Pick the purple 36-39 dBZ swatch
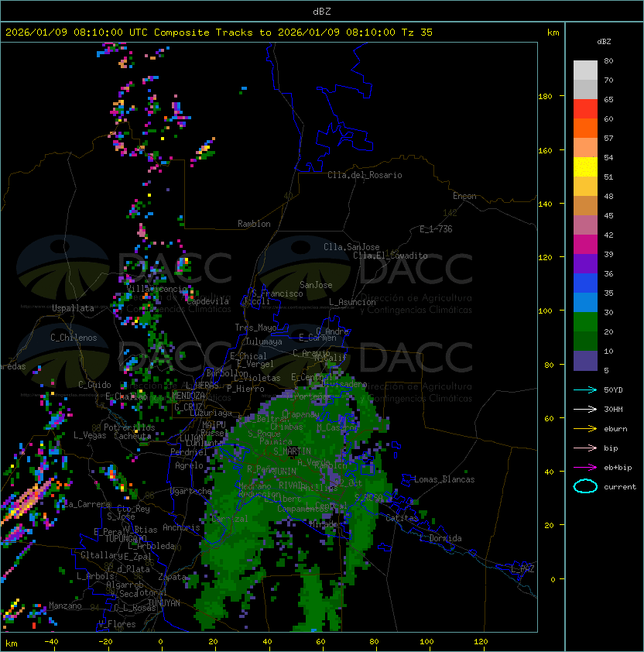The width and height of the screenshot is (644, 652). pyautogui.click(x=585, y=263)
